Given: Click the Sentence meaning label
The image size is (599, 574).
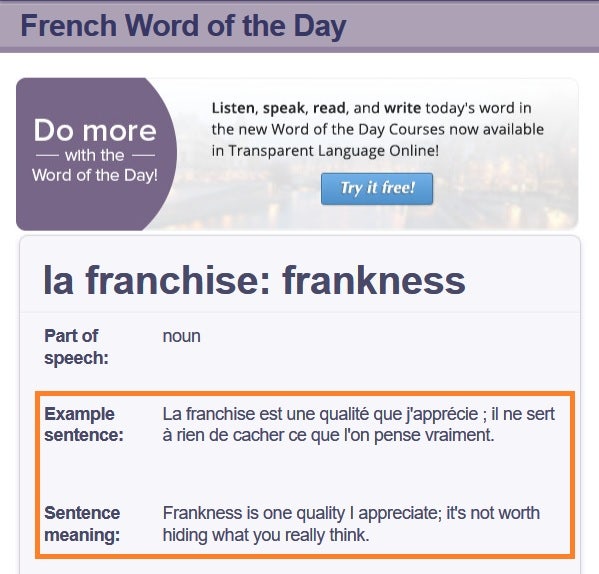Looking at the screenshot, I should tap(82, 524).
